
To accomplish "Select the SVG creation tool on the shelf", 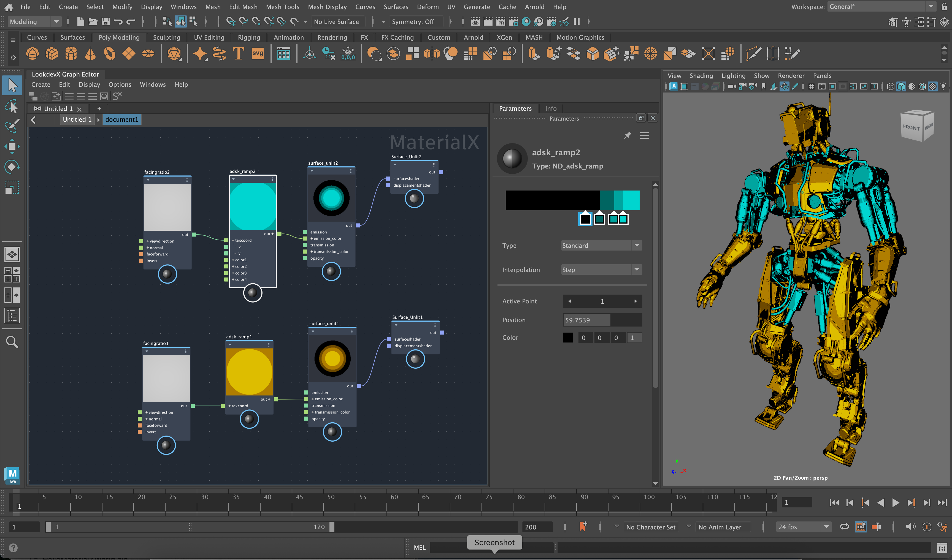I will click(x=258, y=53).
